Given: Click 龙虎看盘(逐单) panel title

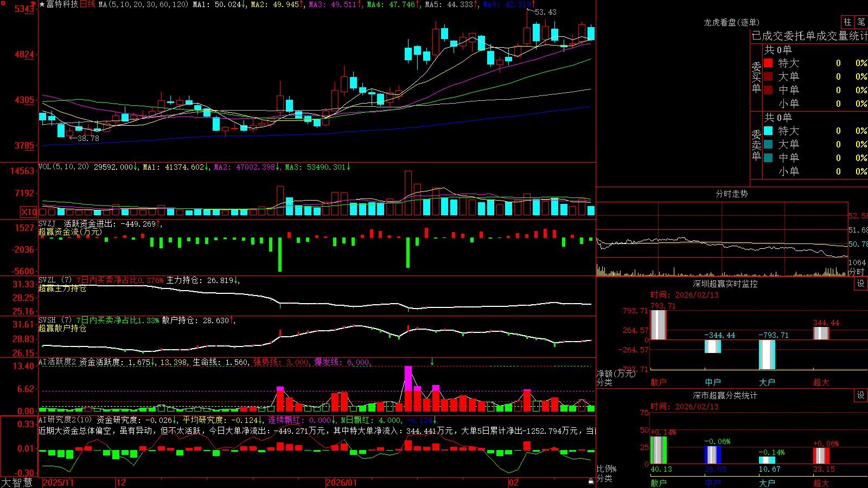Looking at the screenshot, I should coord(731,22).
